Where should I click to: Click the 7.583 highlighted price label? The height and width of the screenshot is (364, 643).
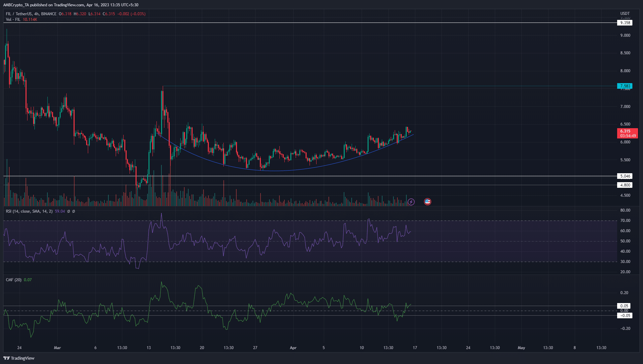(x=625, y=86)
